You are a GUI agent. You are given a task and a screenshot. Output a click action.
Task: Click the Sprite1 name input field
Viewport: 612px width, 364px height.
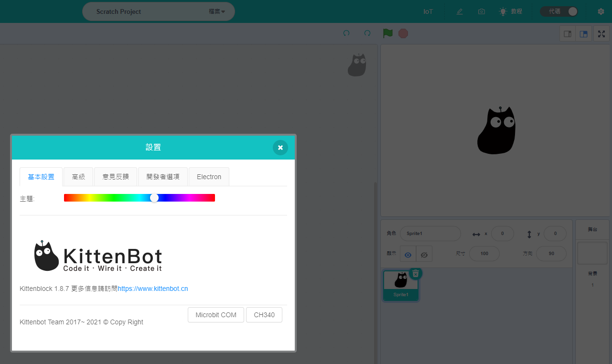tap(430, 234)
